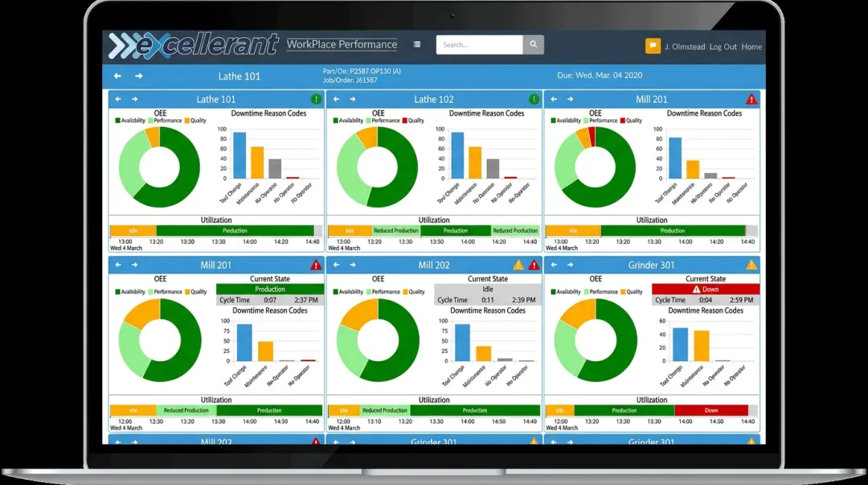Click Grinder 301 title above Down state
This screenshot has width=868, height=485.
click(x=651, y=265)
